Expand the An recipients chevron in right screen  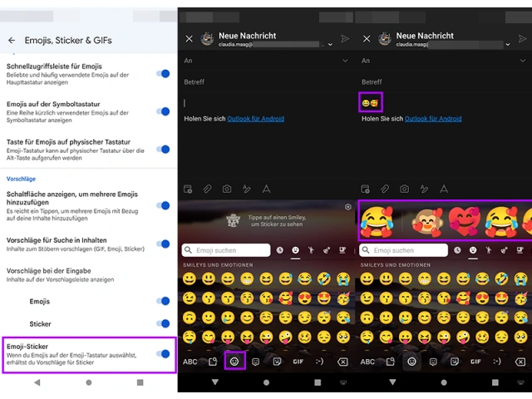point(523,61)
